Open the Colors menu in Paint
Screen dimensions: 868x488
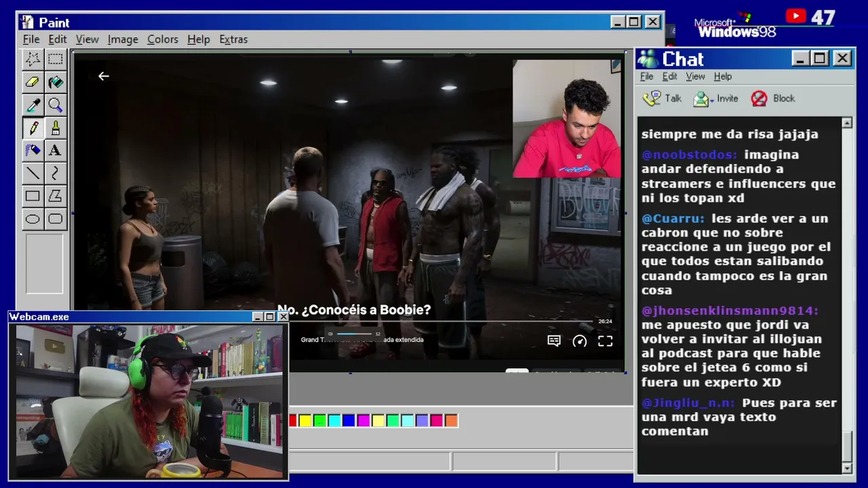(163, 39)
